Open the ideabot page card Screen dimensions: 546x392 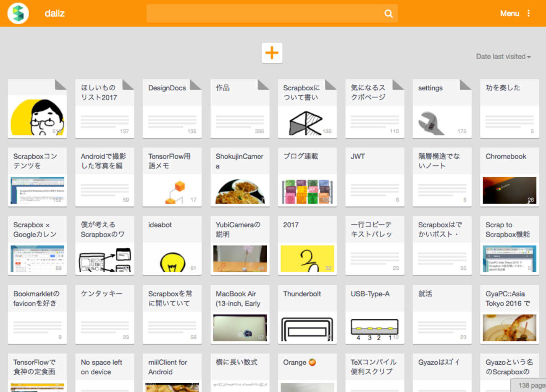tap(172, 245)
